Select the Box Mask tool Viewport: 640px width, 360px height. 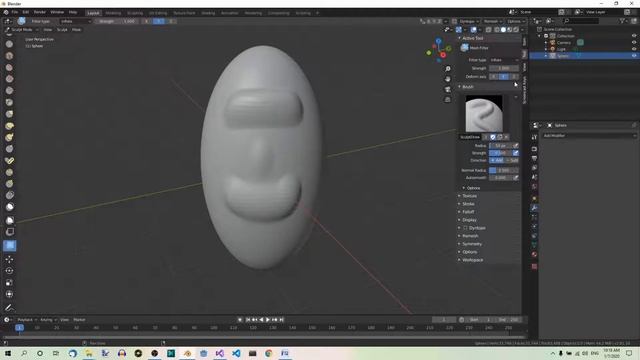pos(9,220)
